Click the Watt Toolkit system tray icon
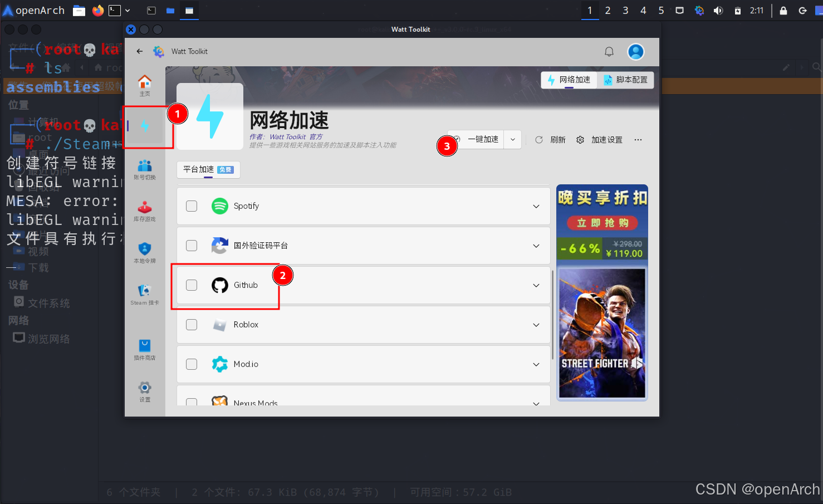This screenshot has width=823, height=504. [699, 11]
